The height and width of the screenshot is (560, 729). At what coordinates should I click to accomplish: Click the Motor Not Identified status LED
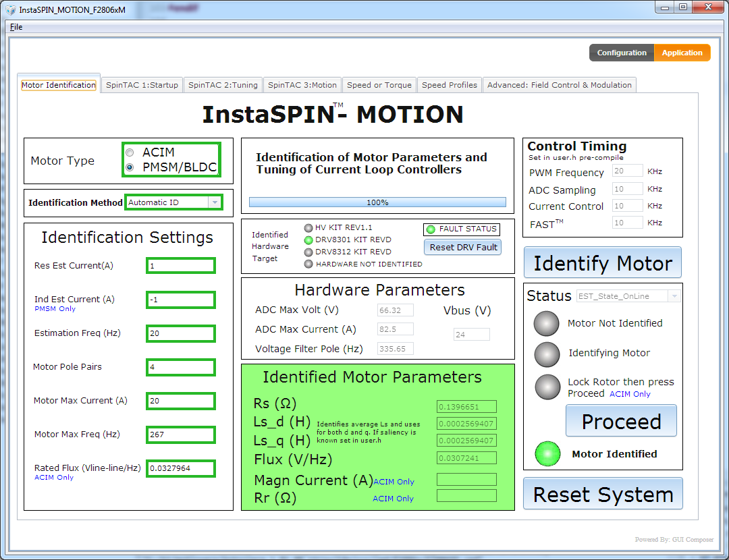[x=546, y=323]
